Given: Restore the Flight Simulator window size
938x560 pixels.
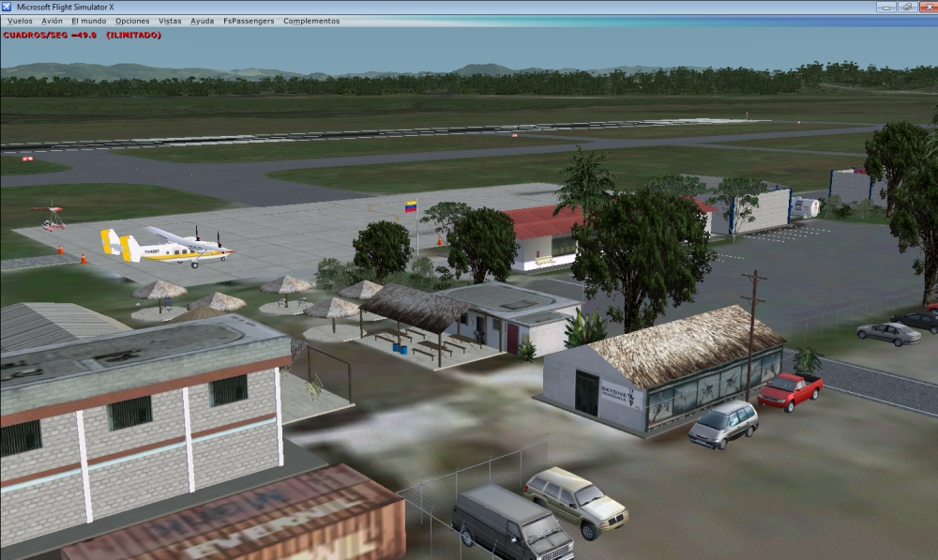Looking at the screenshot, I should tap(907, 8).
